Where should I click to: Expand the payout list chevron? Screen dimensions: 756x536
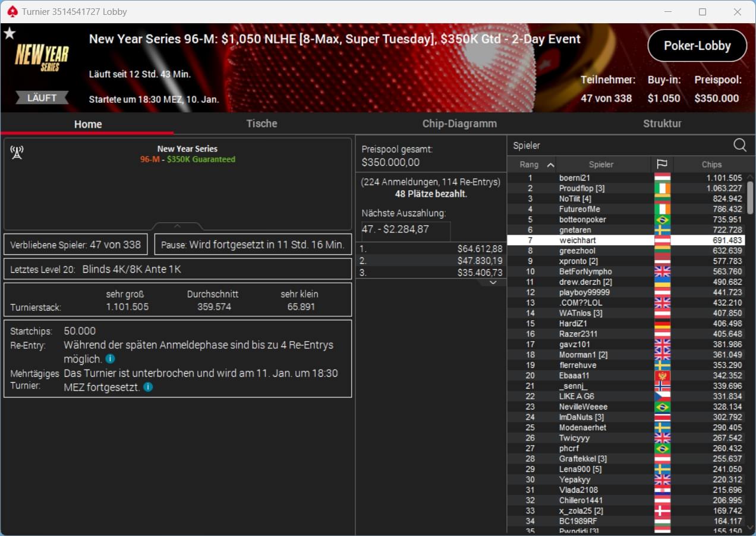click(493, 283)
